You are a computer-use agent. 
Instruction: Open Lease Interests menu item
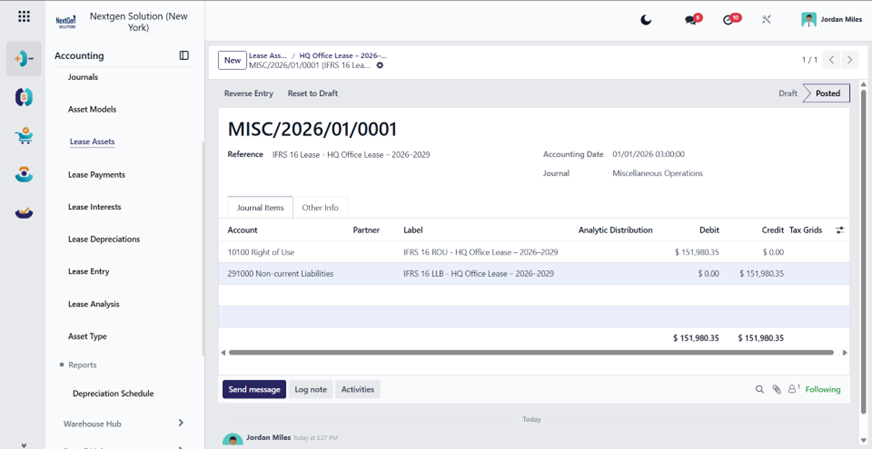pyautogui.click(x=95, y=207)
